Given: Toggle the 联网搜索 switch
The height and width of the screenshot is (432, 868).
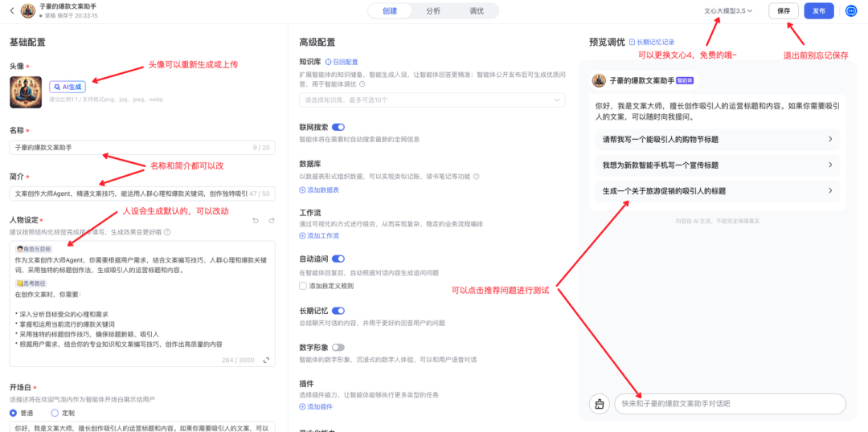Looking at the screenshot, I should pos(338,127).
